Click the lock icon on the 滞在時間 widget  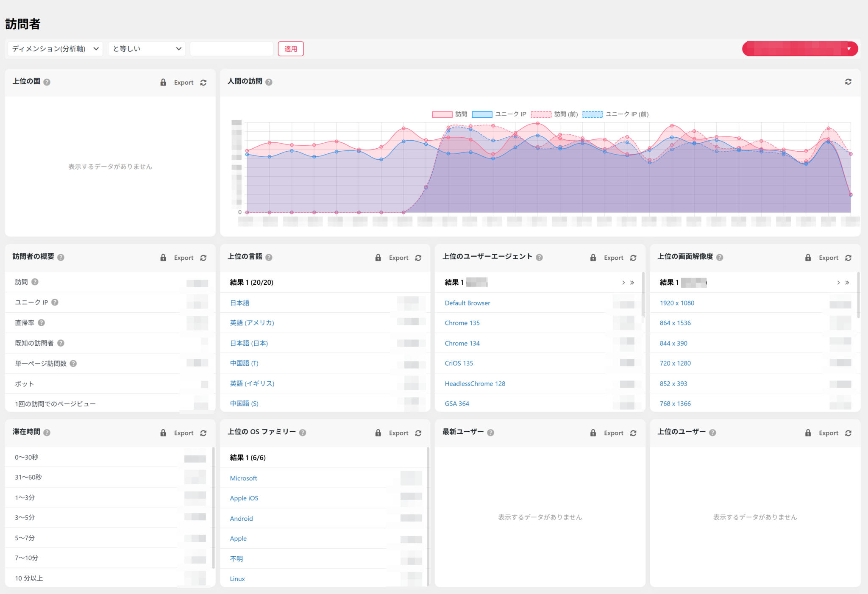click(163, 433)
